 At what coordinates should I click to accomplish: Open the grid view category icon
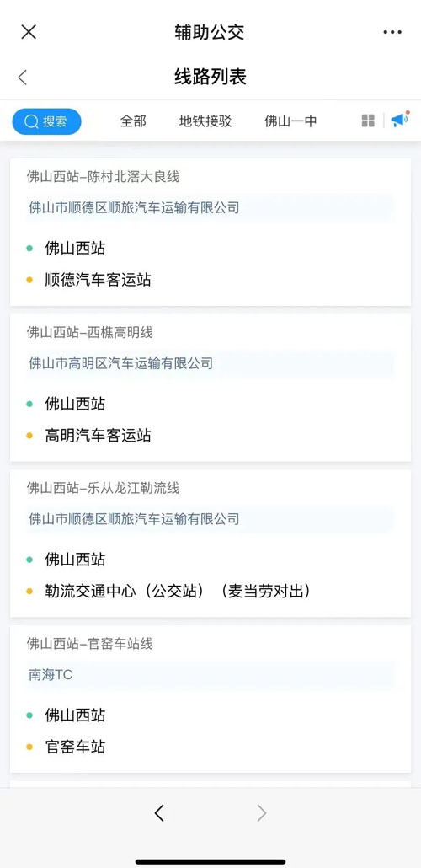pos(368,121)
